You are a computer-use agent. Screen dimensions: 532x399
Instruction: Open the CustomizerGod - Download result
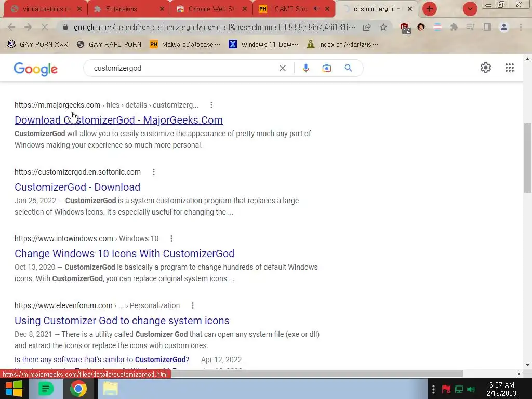[x=77, y=187]
